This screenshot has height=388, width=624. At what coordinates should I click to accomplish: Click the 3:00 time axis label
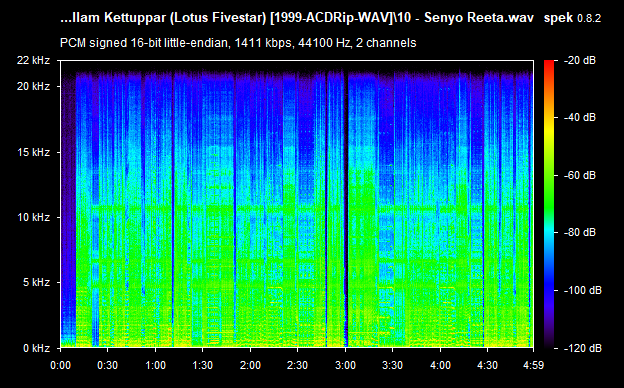(x=345, y=365)
